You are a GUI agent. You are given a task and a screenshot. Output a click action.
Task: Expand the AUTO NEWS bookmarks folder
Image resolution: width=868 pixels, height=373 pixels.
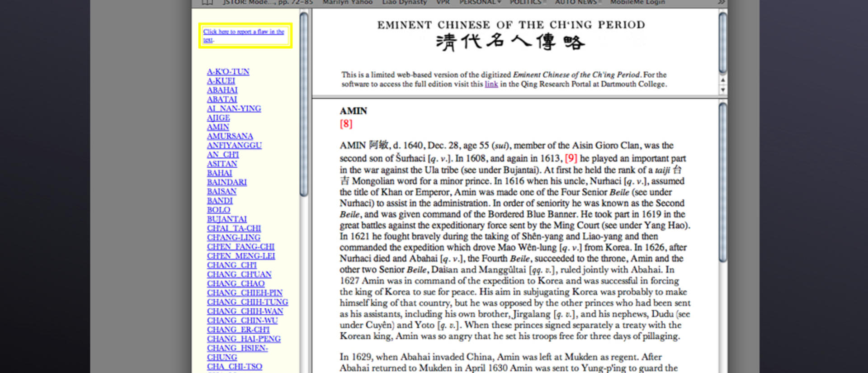pyautogui.click(x=578, y=2)
